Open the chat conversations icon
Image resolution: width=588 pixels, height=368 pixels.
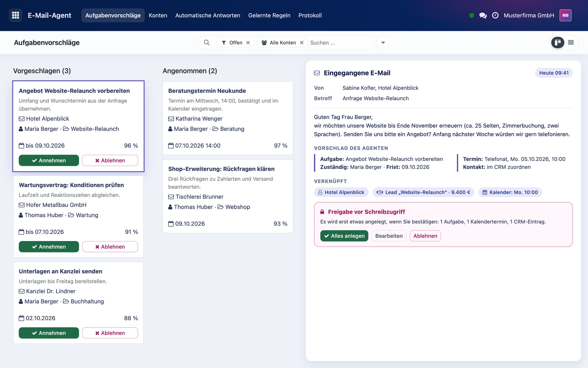[483, 15]
